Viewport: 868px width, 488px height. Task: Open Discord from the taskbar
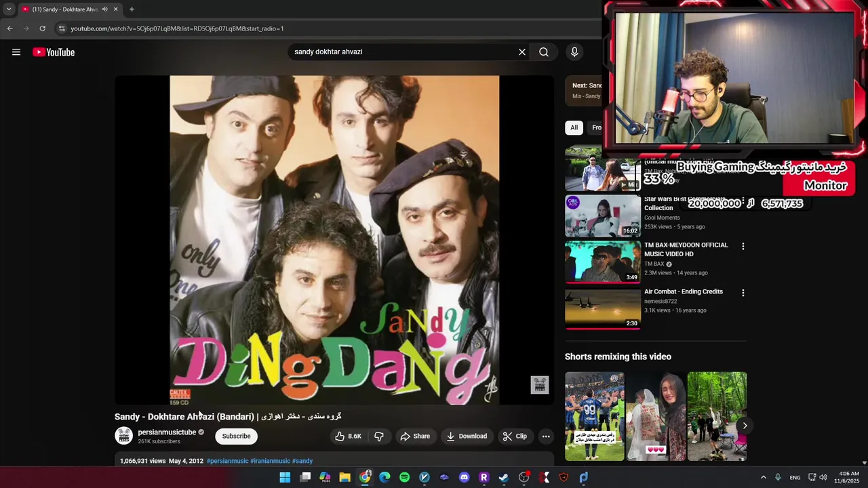pos(464,477)
